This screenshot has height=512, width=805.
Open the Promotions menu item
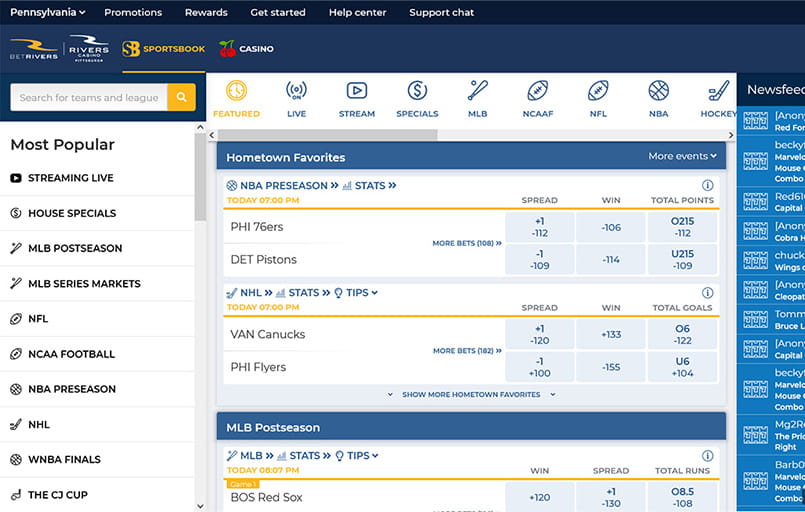click(x=133, y=12)
